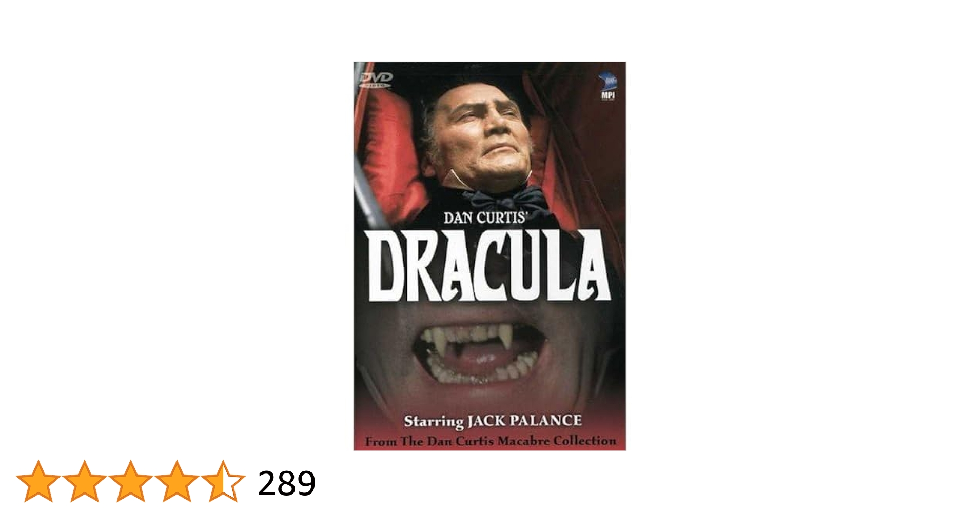The image size is (980, 513).
Task: Click Starring Jack Palance text
Action: pyautogui.click(x=493, y=421)
